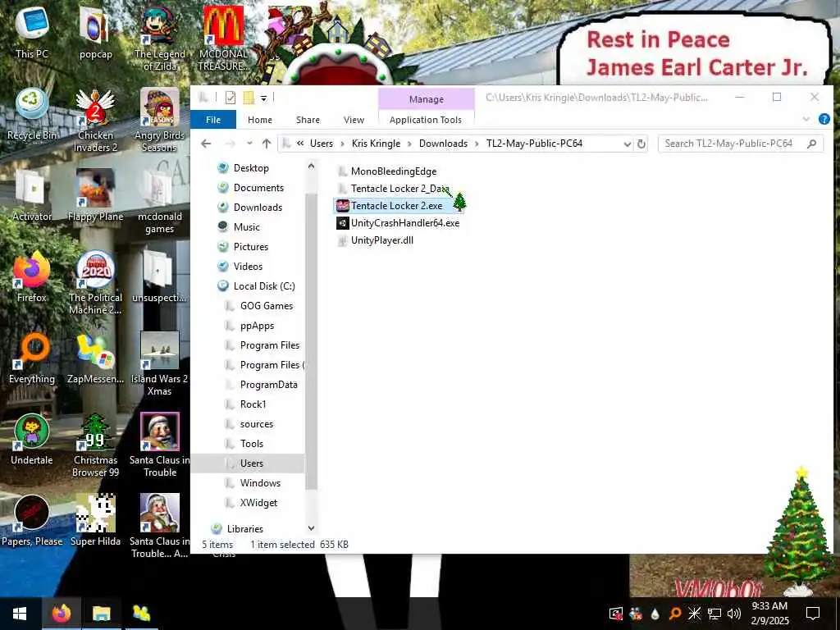Expand the ribbon with the chevron
The height and width of the screenshot is (630, 840).
pos(806,120)
